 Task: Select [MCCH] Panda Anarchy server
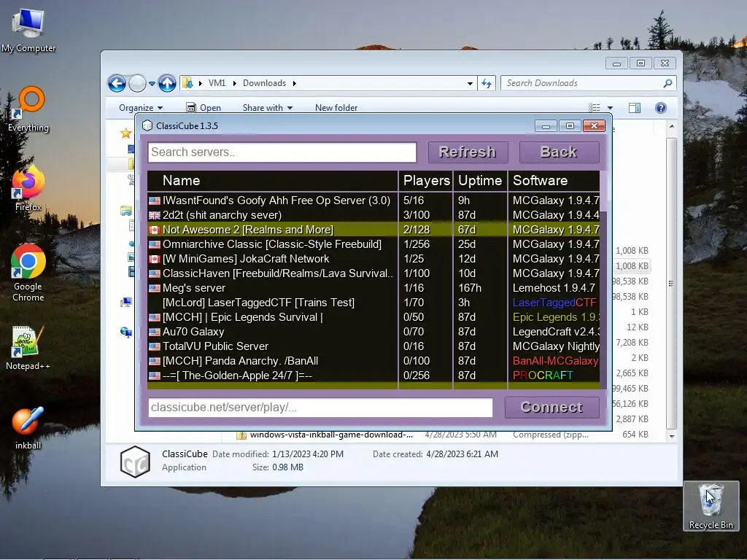coord(373,361)
